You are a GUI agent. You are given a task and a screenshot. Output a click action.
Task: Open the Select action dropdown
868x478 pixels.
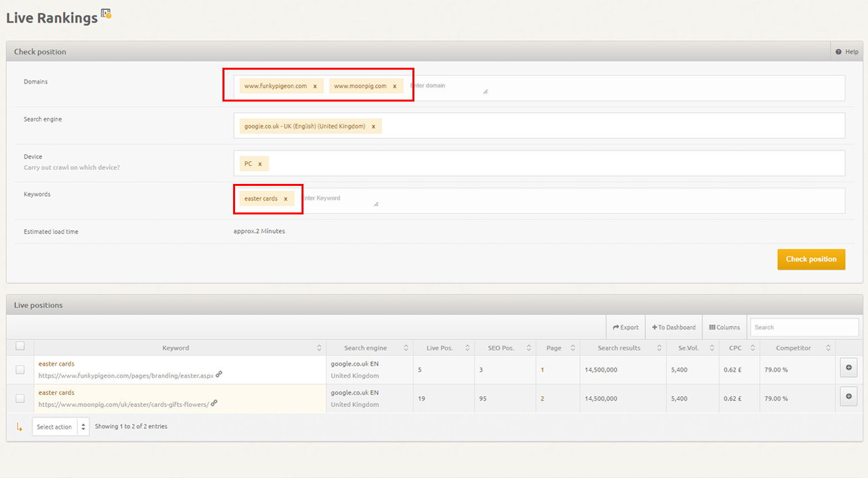[x=60, y=426]
